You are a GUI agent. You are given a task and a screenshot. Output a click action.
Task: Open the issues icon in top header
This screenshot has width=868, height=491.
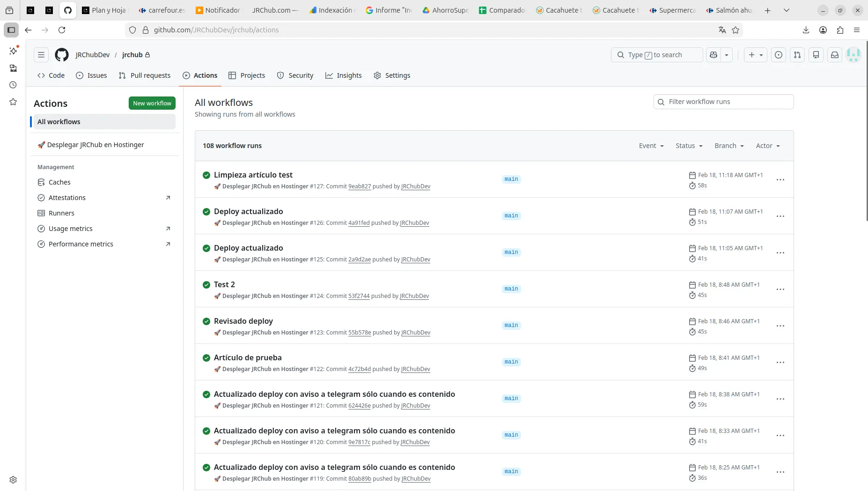coord(779,55)
